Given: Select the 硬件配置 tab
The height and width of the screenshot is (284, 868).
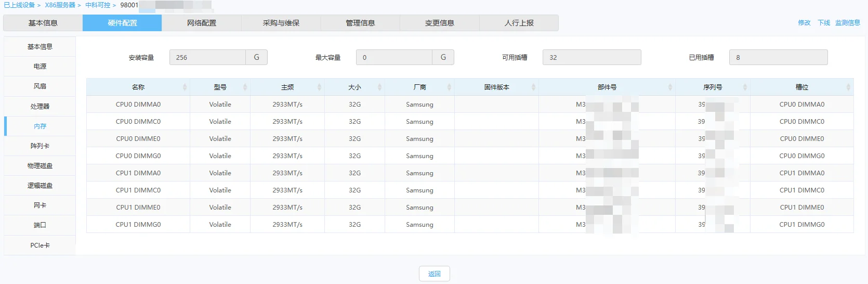Looking at the screenshot, I should tap(122, 23).
